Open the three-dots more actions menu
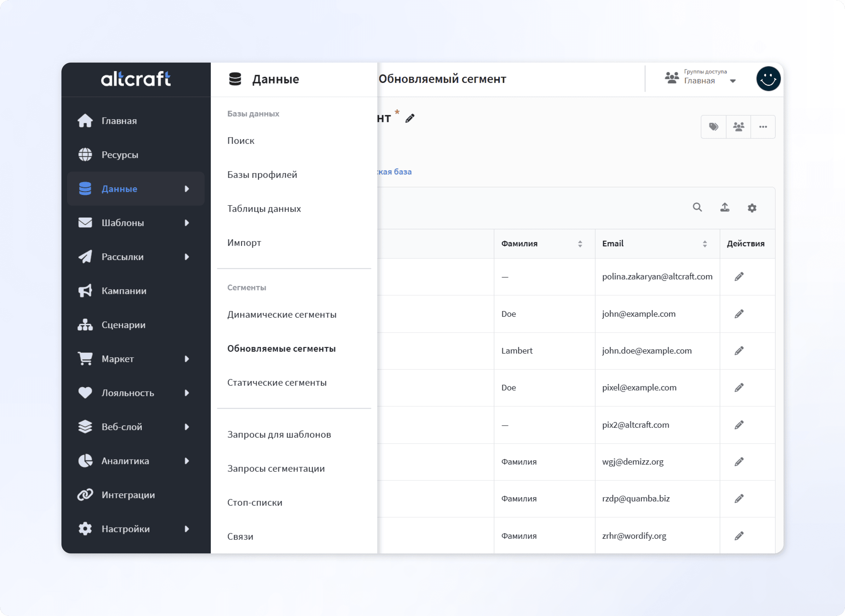Viewport: 845px width, 616px height. click(763, 127)
